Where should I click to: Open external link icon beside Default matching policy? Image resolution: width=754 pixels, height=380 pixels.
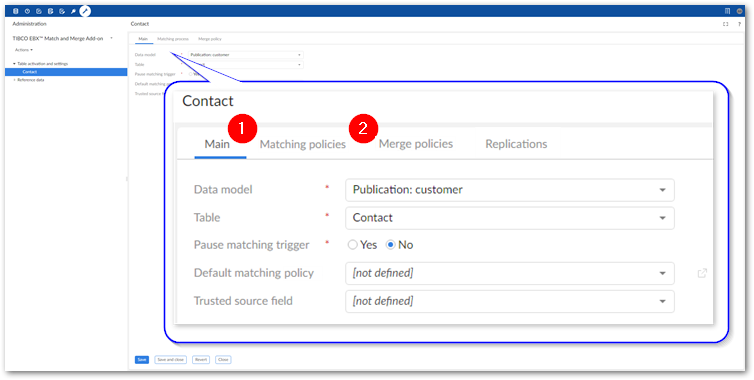click(x=702, y=273)
